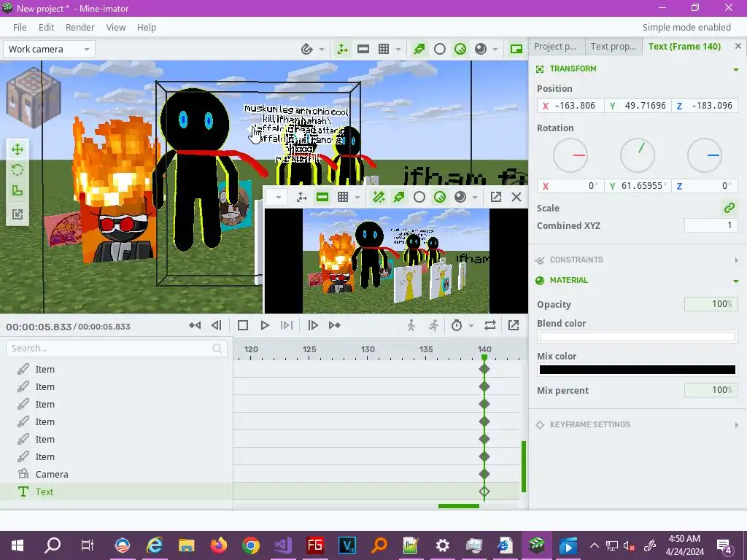Open the File menu
This screenshot has width=747, height=560.
pyautogui.click(x=20, y=27)
